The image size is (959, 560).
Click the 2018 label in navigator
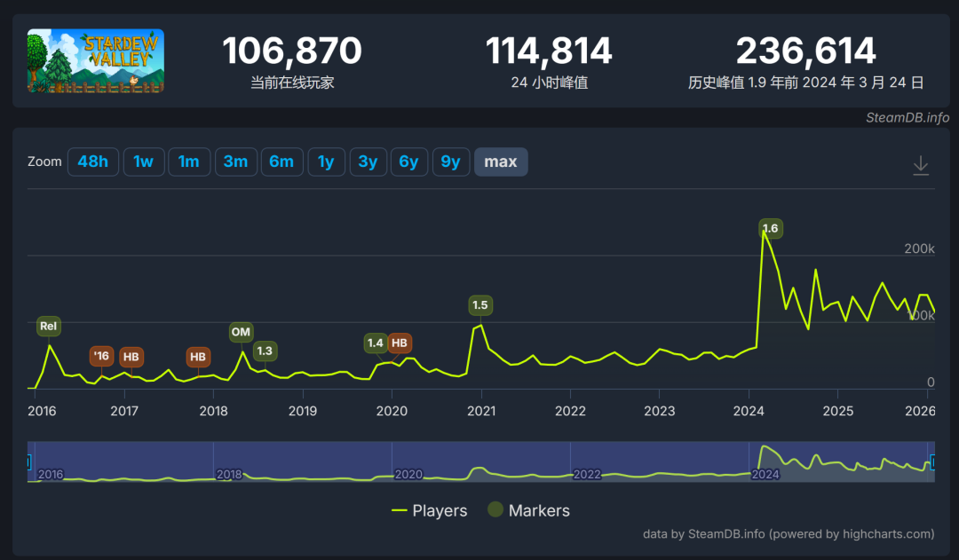click(229, 475)
